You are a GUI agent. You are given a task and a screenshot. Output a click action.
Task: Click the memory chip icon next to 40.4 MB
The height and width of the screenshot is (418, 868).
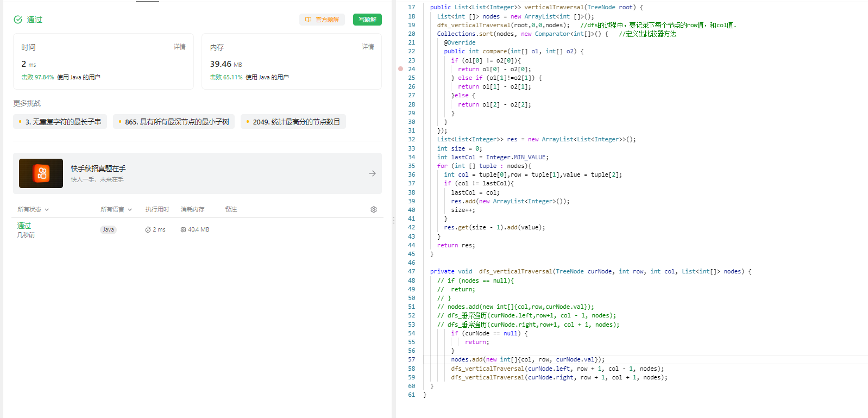coord(183,230)
